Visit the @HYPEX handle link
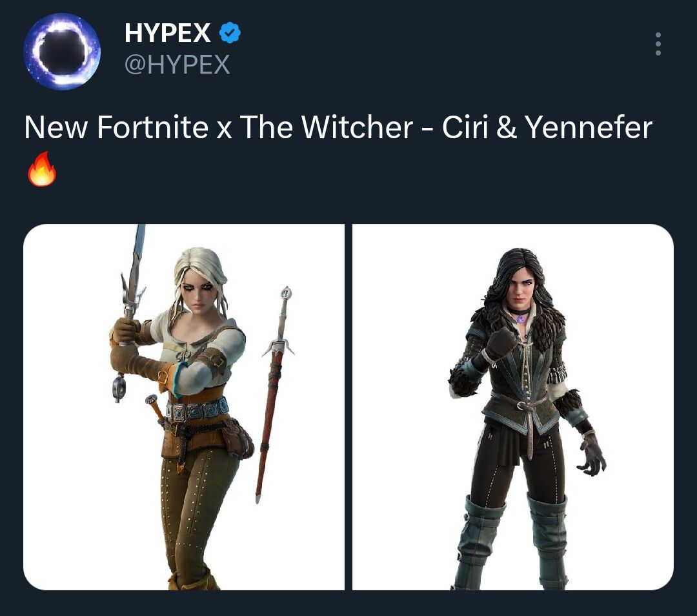The image size is (697, 616). (177, 65)
